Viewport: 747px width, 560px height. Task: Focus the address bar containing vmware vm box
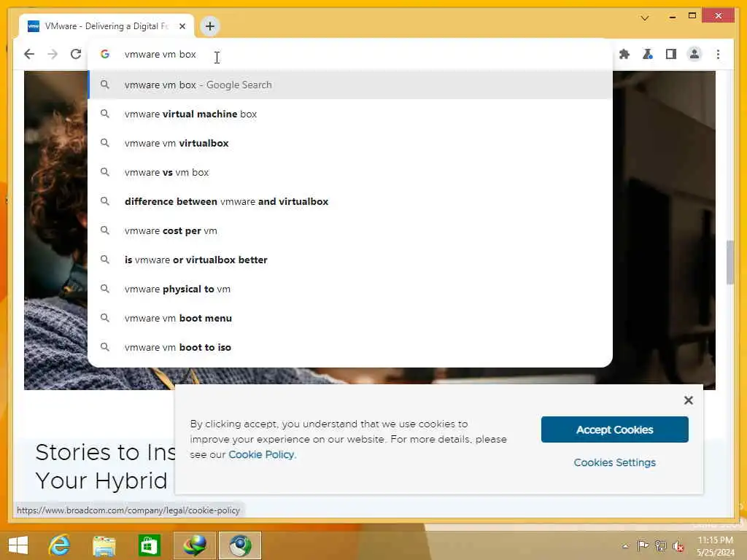click(350, 54)
